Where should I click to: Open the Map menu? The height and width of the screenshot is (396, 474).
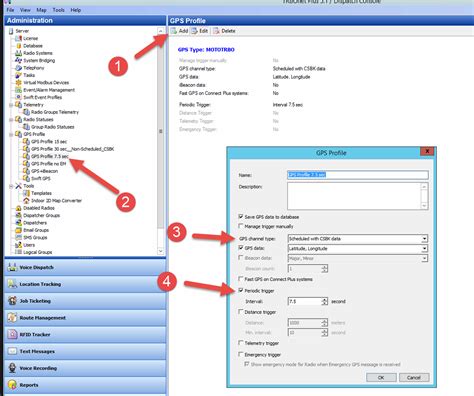pyautogui.click(x=41, y=10)
